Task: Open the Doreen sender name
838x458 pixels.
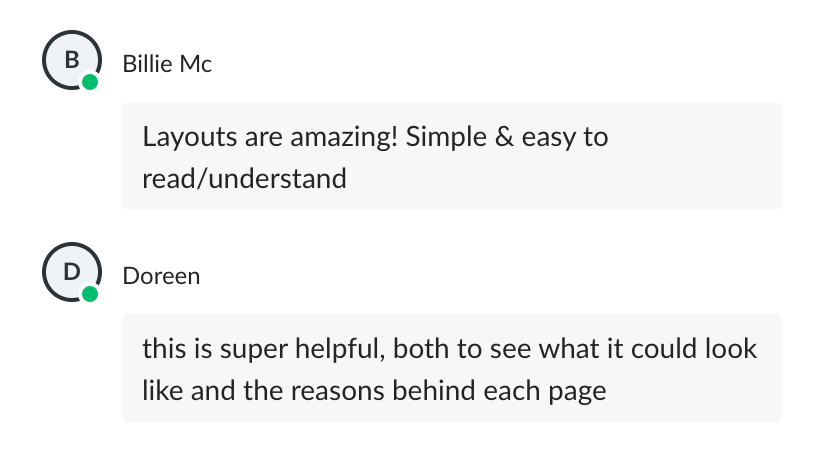Action: tap(161, 276)
